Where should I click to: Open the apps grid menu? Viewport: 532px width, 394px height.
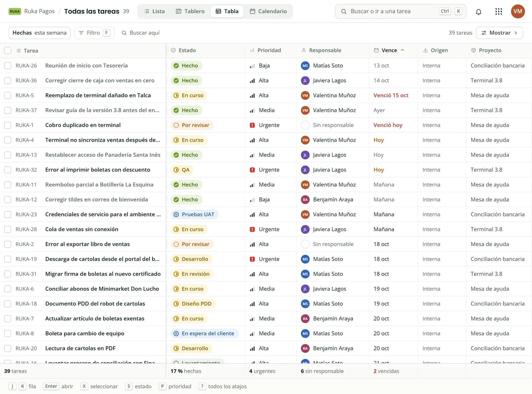498,12
